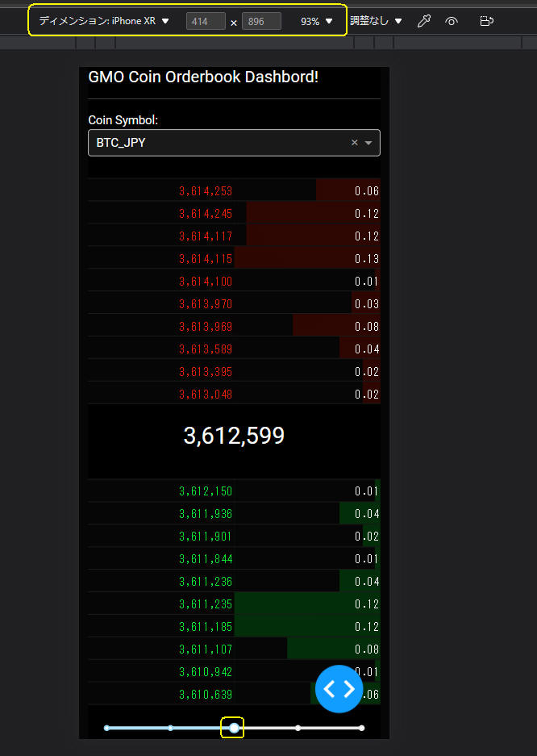
Task: Click ask price 3,613,048
Action: (206, 395)
